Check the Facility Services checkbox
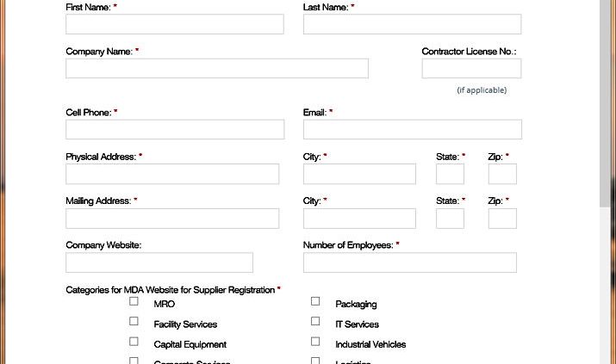Viewport: 616px width, 364px height. pyautogui.click(x=134, y=321)
